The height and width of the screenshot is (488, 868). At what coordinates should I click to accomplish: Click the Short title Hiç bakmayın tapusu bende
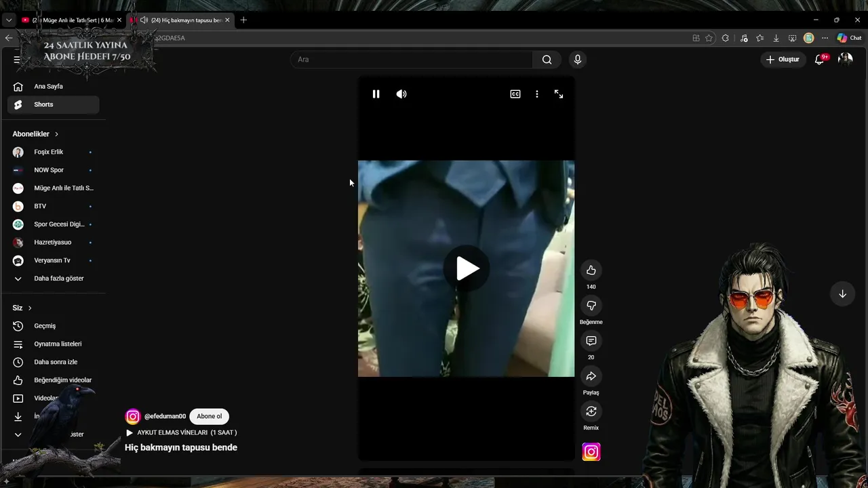(x=181, y=447)
